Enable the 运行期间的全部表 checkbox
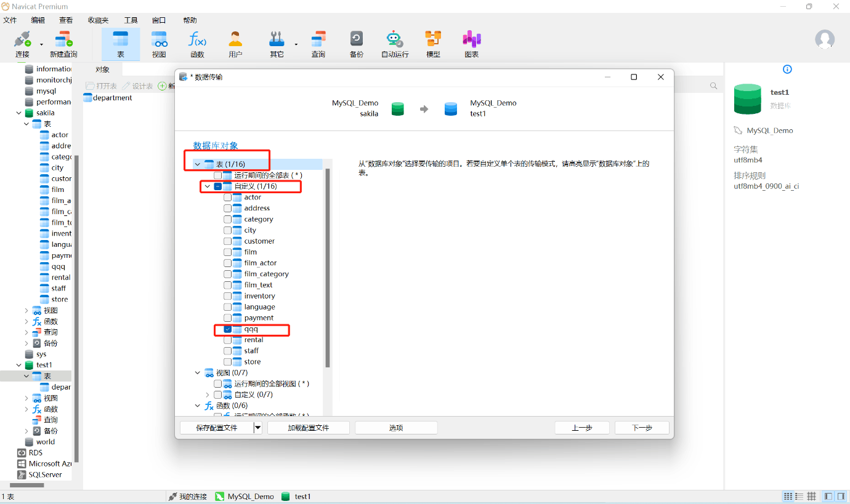 click(218, 175)
